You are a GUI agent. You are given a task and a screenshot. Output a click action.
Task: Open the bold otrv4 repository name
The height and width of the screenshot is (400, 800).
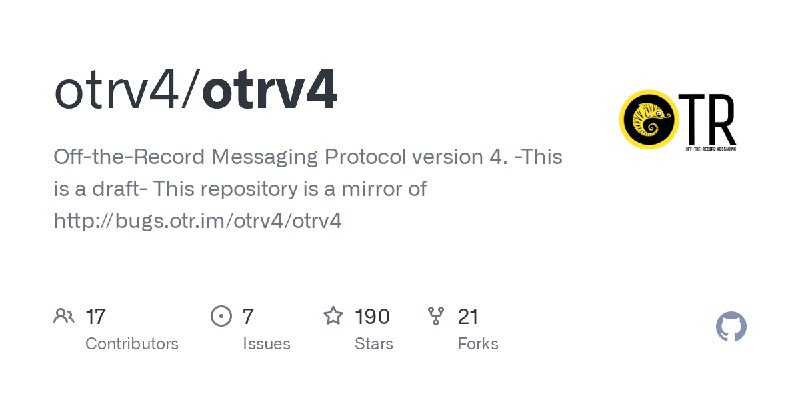point(269,92)
